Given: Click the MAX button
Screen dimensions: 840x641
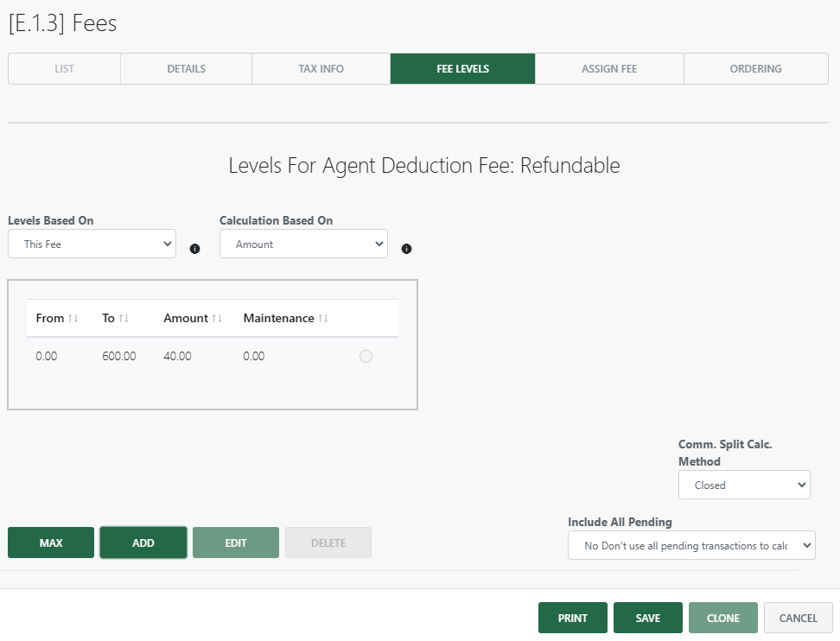Looking at the screenshot, I should click(x=50, y=543).
